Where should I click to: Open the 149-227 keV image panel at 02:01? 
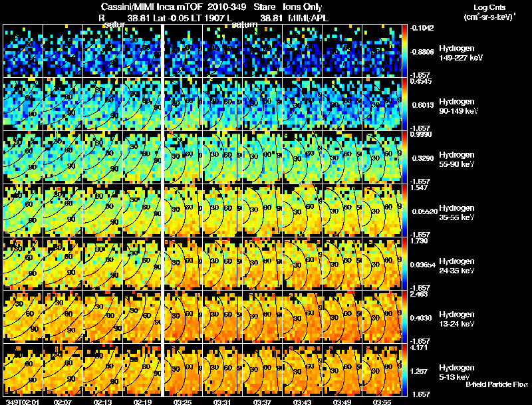[x=23, y=51]
